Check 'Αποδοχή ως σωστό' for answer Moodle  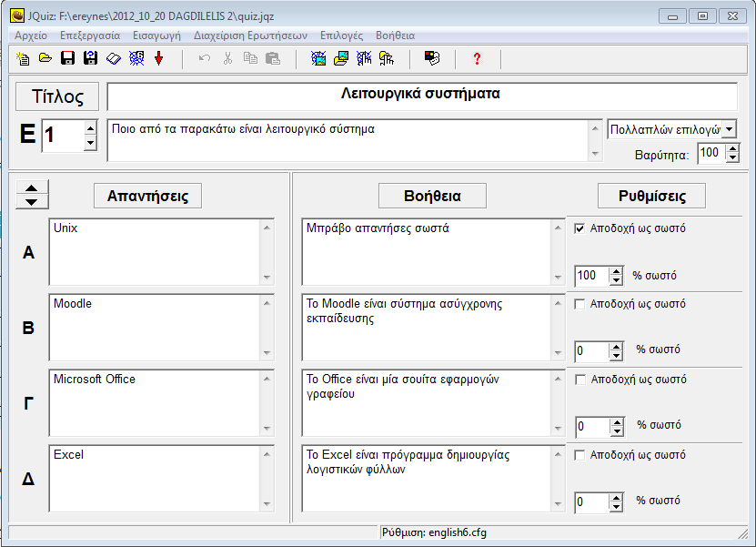pos(580,304)
